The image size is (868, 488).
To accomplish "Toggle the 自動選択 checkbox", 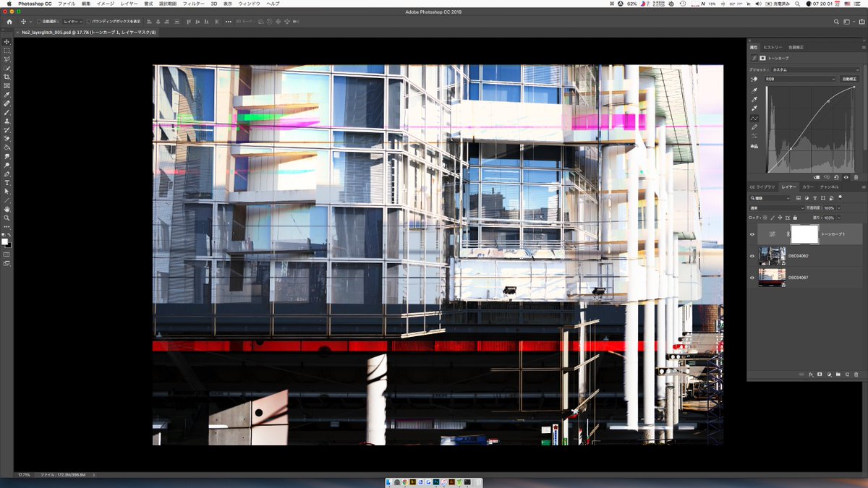I will [39, 22].
